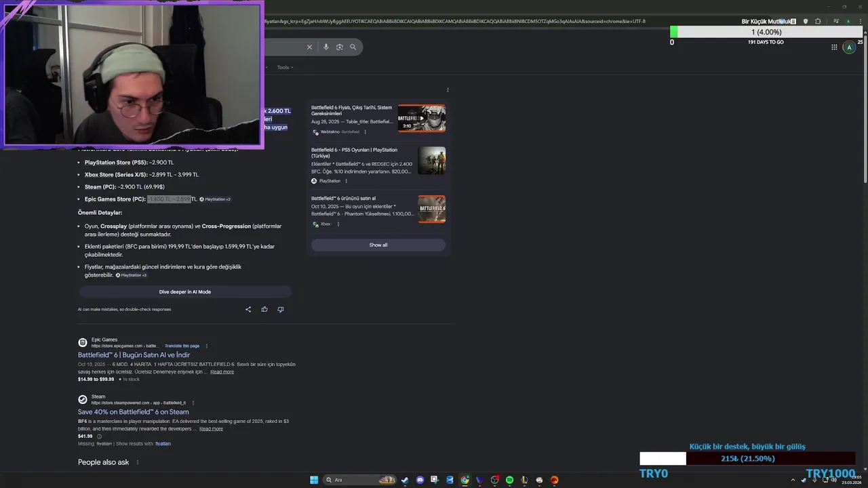Open Battlefield 6 ürününü satın al result

pyautogui.click(x=343, y=199)
